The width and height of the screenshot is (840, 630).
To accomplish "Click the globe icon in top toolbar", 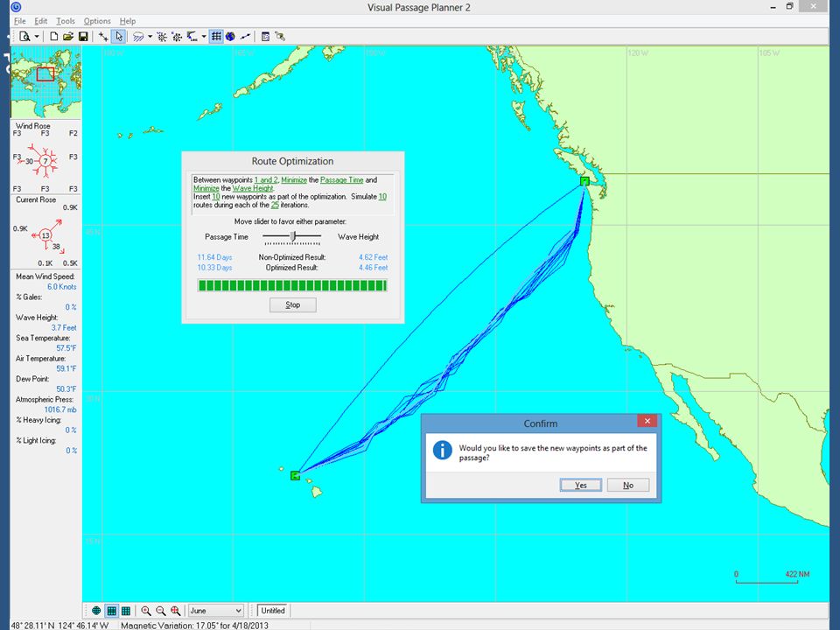I will (230, 37).
